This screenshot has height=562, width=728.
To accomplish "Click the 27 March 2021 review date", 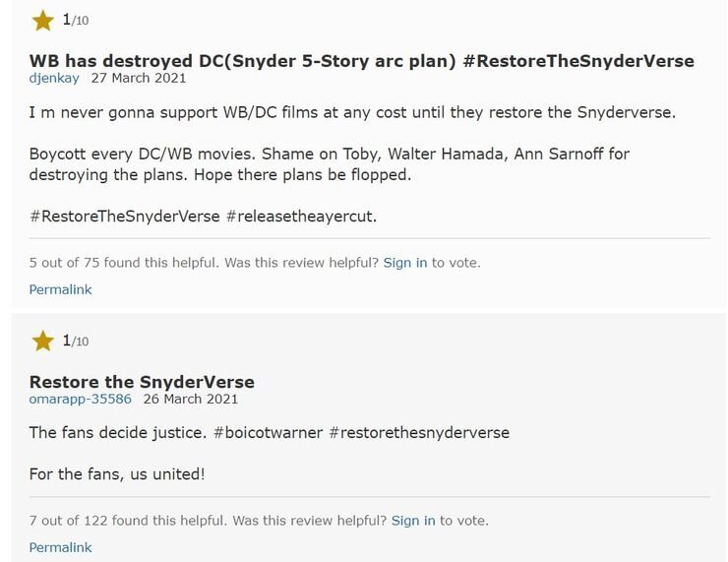I will coord(138,78).
